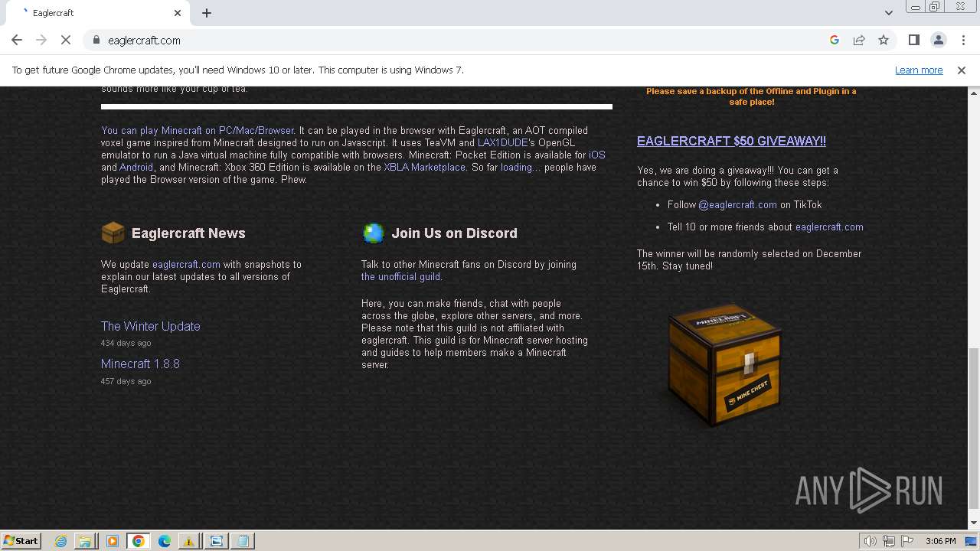Click the page vertical scrollbar thumb
The height and width of the screenshot is (551, 980).
[973, 427]
